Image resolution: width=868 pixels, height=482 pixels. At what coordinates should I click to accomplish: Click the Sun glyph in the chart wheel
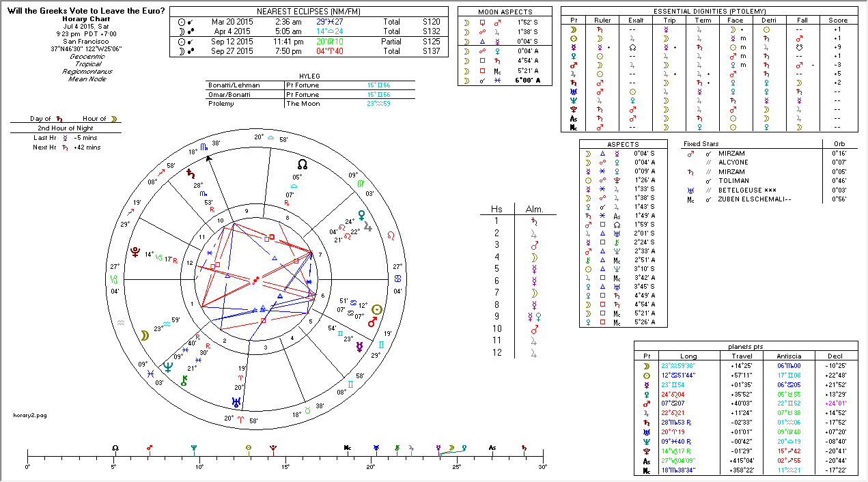375,309
